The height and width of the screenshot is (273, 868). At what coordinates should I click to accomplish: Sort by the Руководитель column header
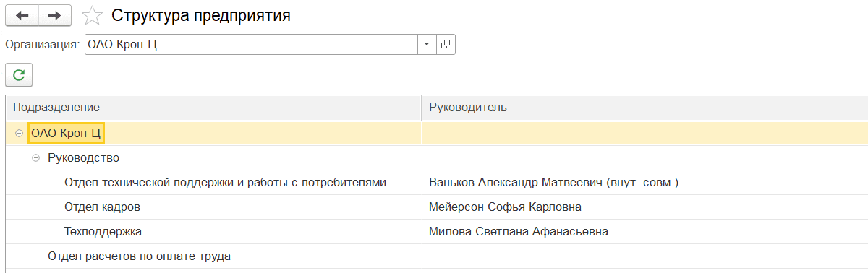tap(644, 108)
